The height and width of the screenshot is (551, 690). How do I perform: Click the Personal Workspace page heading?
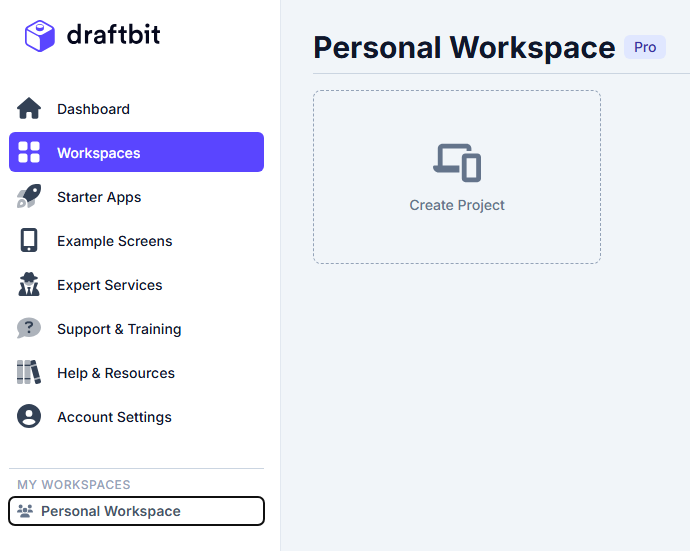[x=464, y=48]
